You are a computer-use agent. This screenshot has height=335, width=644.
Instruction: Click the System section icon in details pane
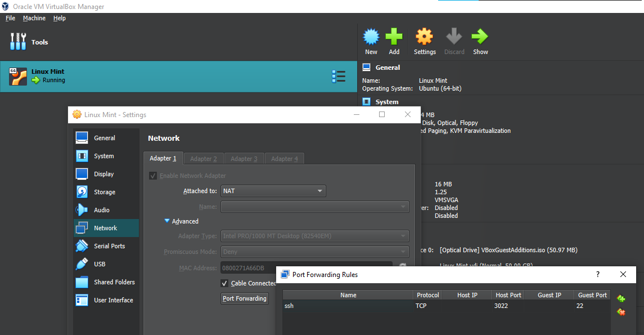pyautogui.click(x=366, y=101)
